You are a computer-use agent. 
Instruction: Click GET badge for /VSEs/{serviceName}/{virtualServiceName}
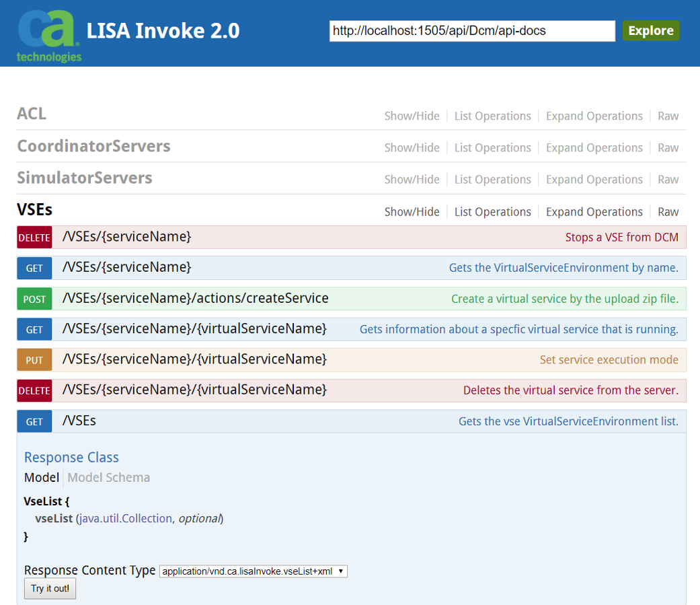click(x=34, y=329)
